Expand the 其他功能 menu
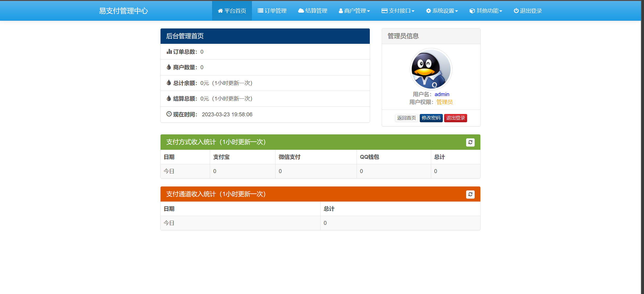 point(486,11)
